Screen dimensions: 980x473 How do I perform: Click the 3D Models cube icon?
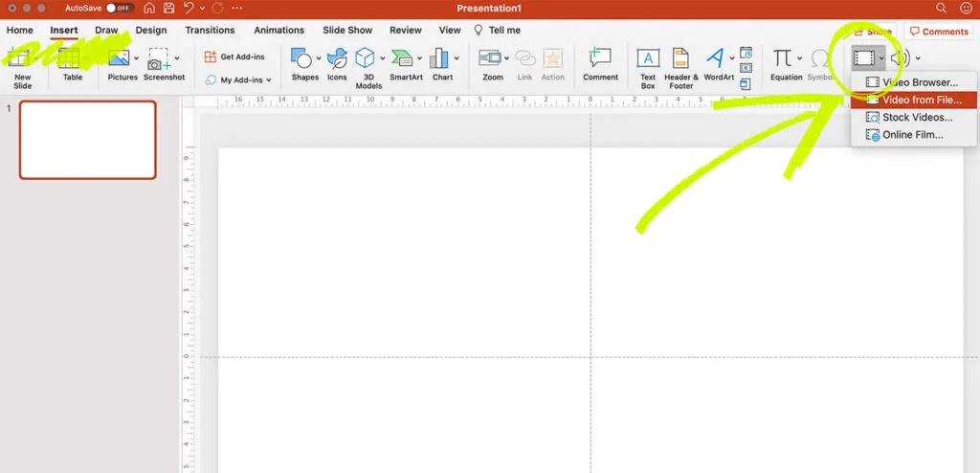pos(365,58)
